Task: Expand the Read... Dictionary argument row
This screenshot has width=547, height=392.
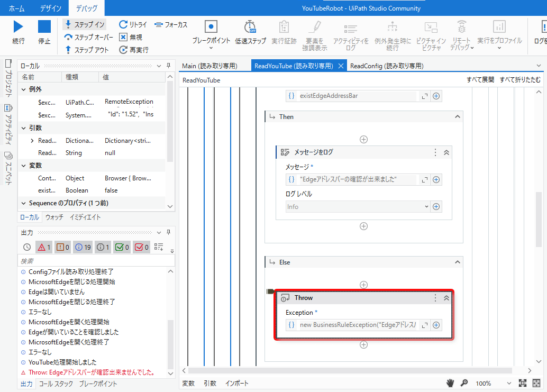Action: [32, 141]
